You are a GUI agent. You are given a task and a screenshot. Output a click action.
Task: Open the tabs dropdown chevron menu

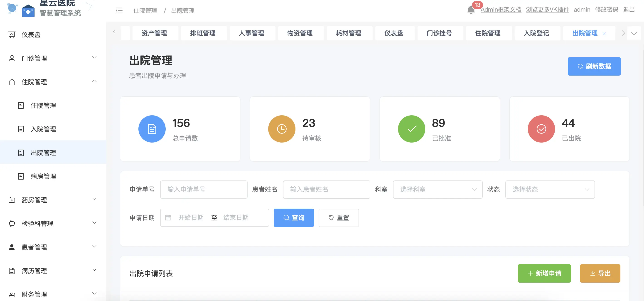coord(634,33)
